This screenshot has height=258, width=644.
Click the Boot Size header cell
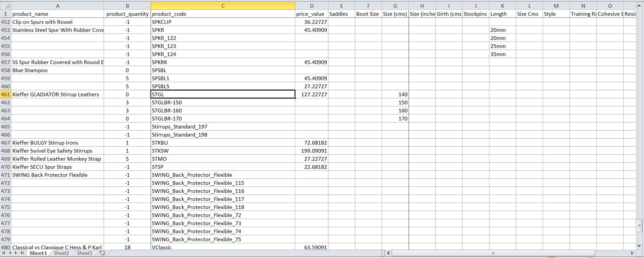tap(368, 14)
